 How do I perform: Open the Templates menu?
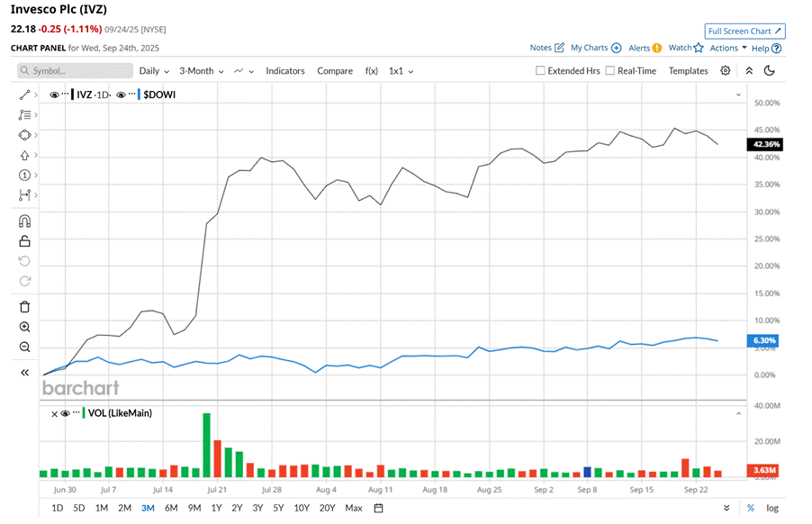point(689,71)
